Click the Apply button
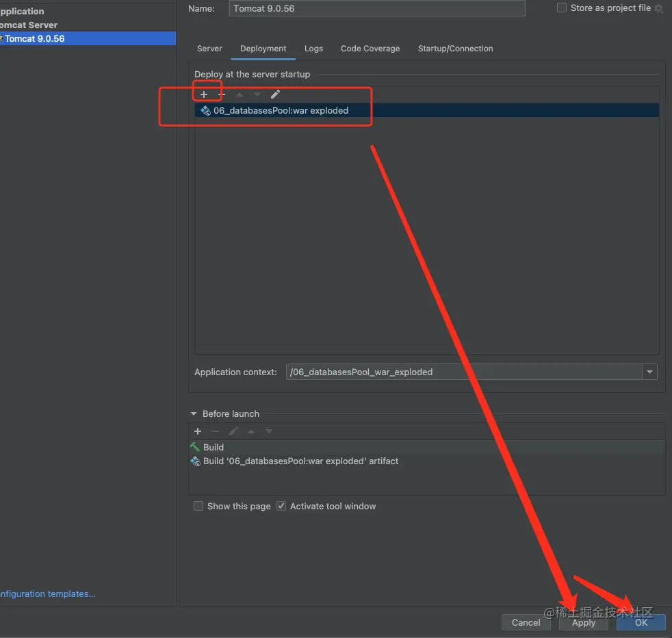Viewport: 672px width, 638px height. 584,622
